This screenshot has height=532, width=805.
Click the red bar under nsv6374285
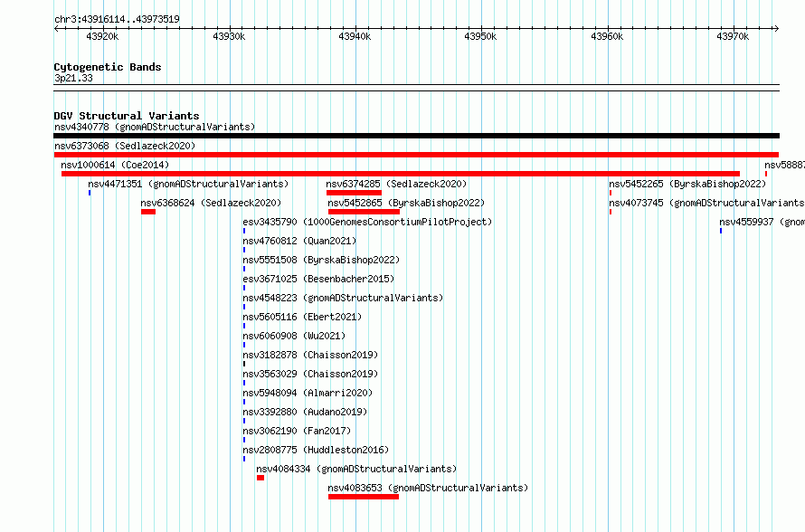click(x=354, y=193)
